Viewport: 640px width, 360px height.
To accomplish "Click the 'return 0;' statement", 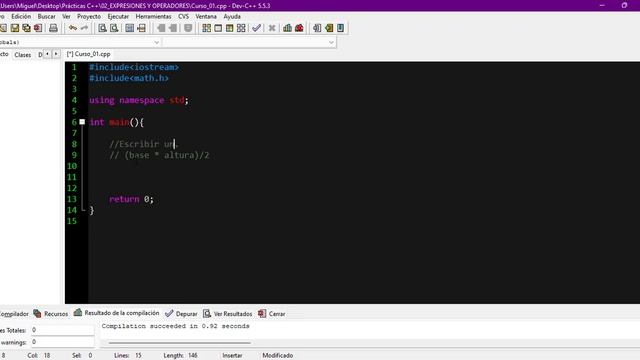I will [131, 199].
